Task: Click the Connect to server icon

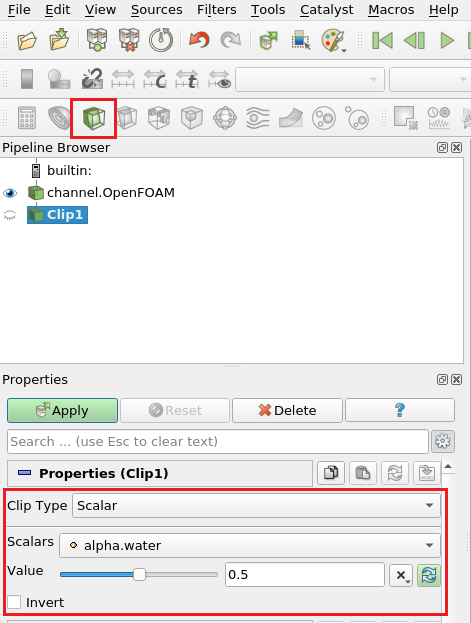Action: point(97,40)
